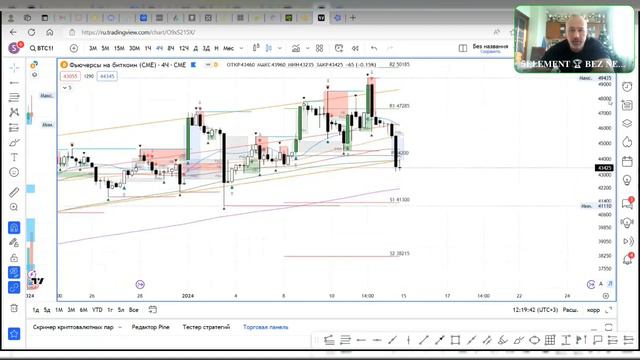Set the date range to 'Все'
Viewport: 640px width, 360px height.
pyautogui.click(x=133, y=310)
